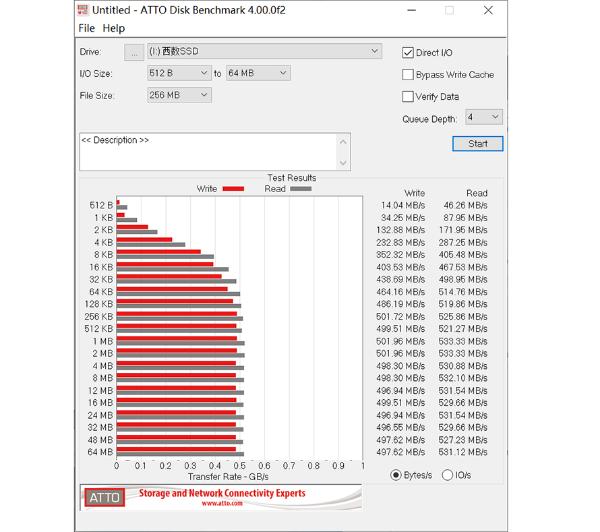Click the drive browse ellipsis button

coord(134,52)
